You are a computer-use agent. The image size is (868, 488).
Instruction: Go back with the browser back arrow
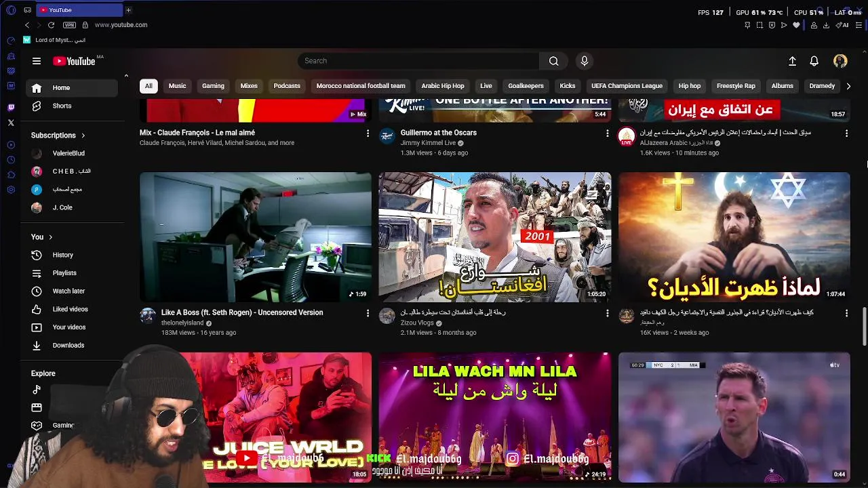tap(27, 25)
